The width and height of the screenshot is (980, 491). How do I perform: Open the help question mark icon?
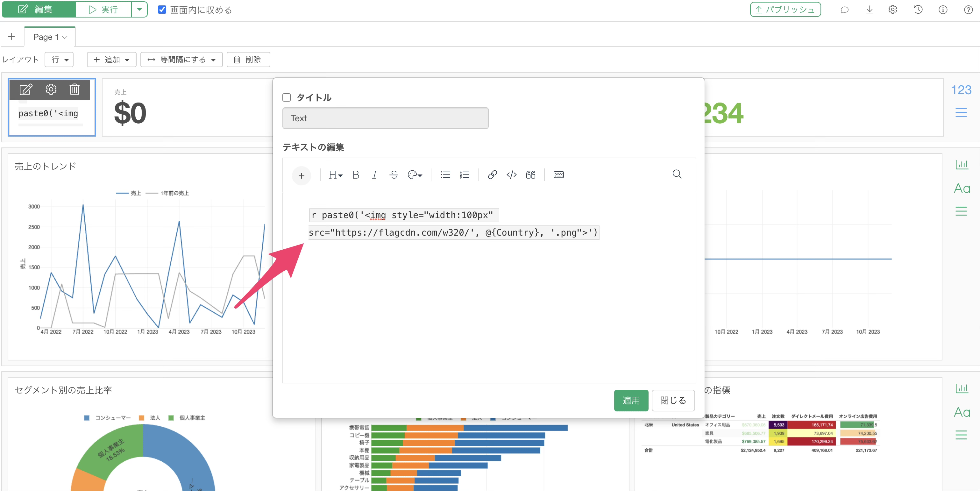[968, 10]
